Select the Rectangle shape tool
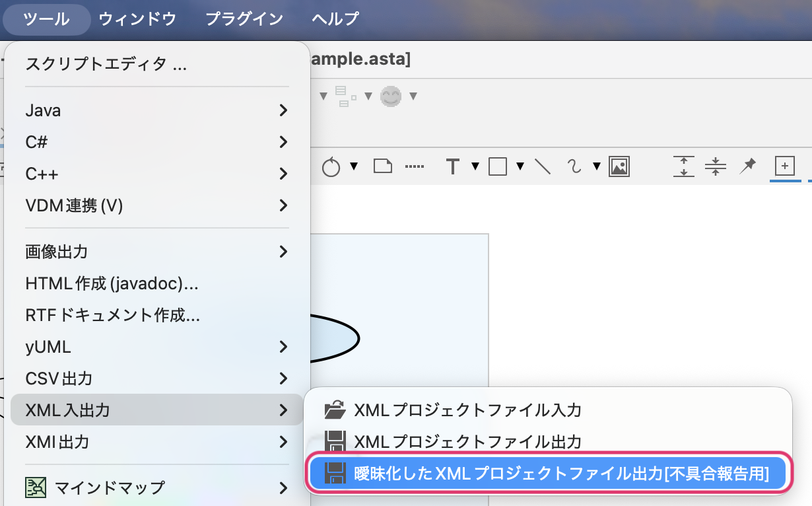 (497, 166)
